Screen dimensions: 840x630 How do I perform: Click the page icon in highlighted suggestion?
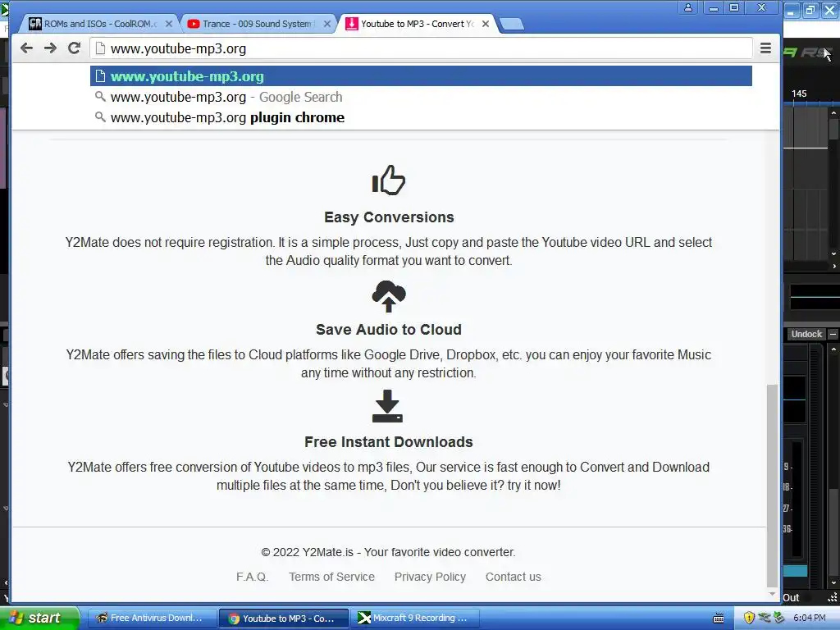tap(100, 76)
